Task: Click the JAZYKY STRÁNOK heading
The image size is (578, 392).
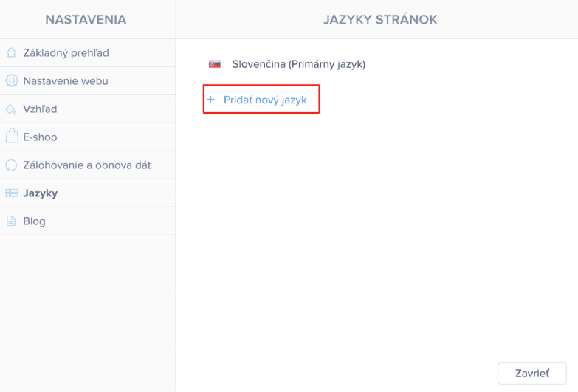Action: coord(380,19)
